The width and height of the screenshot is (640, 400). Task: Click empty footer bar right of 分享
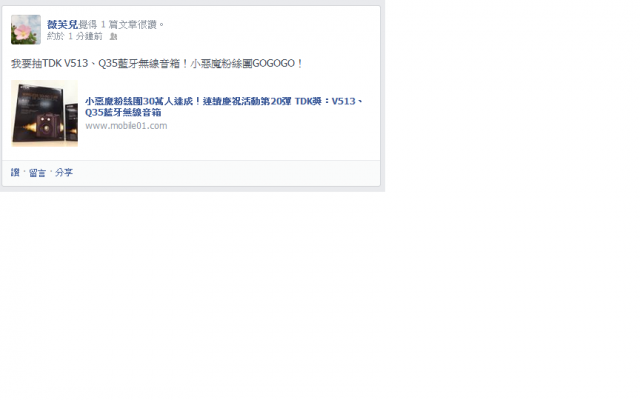(x=224, y=173)
